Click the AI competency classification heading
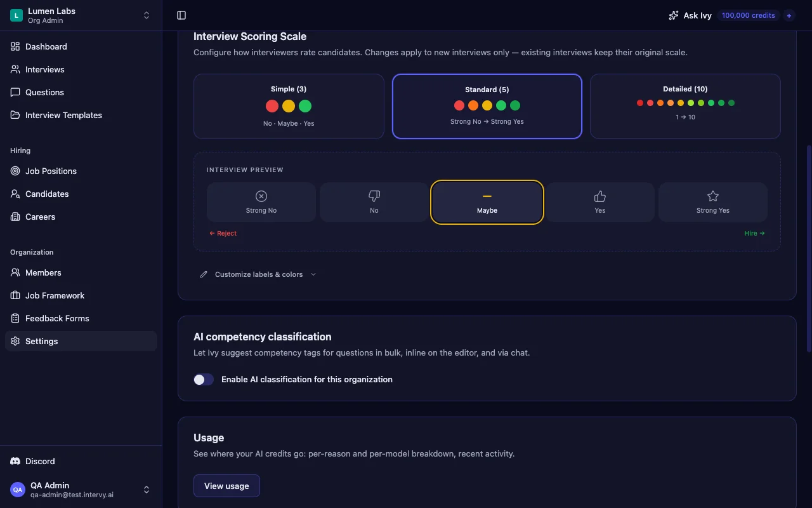Screen dimensions: 812x508 (x=263, y=337)
